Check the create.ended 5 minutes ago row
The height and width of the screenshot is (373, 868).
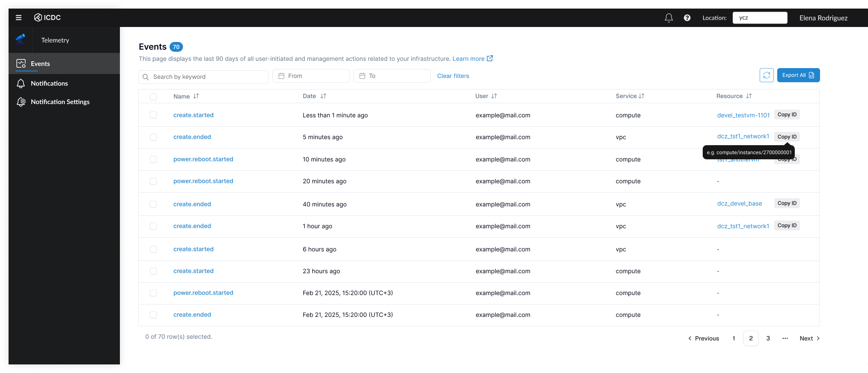[x=153, y=137]
